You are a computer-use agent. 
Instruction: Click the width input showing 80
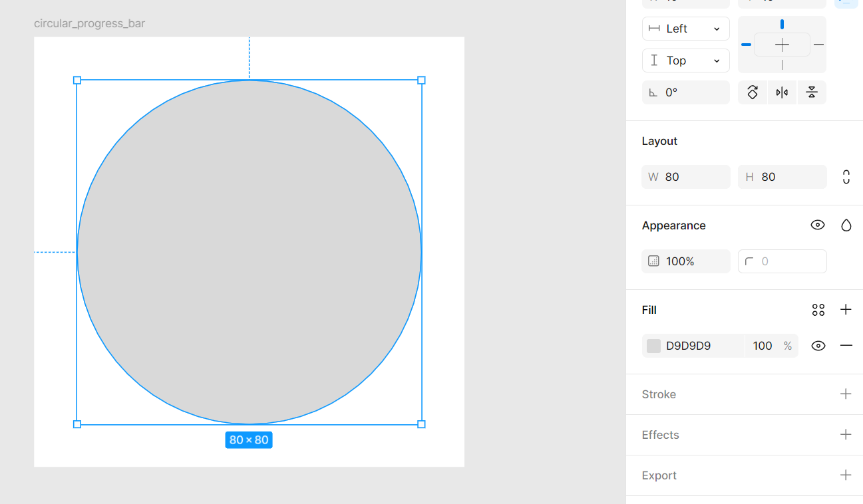pyautogui.click(x=685, y=177)
